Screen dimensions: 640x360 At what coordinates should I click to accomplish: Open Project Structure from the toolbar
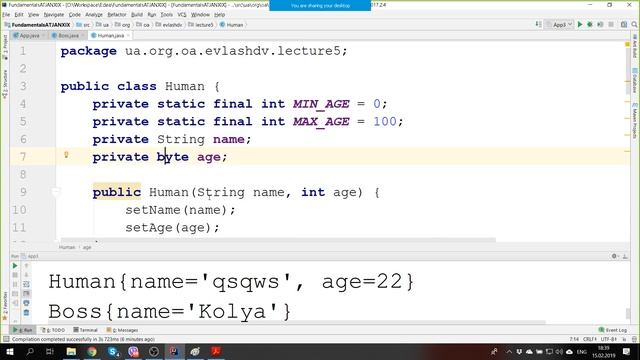pyautogui.click(x=624, y=24)
